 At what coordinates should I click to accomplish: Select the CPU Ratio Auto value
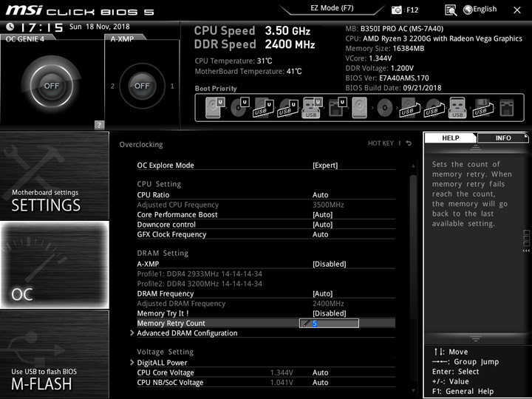(320, 195)
